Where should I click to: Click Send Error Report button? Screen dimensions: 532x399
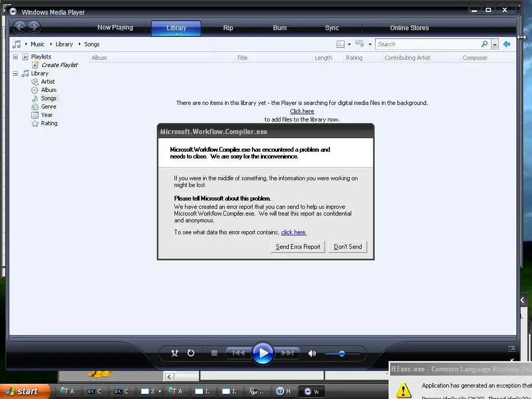298,247
